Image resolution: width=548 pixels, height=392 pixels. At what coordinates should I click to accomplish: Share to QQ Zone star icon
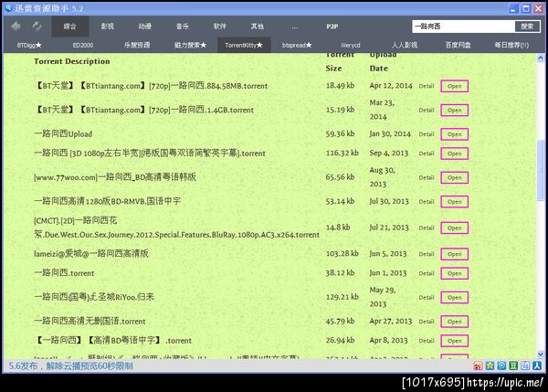tap(490, 366)
